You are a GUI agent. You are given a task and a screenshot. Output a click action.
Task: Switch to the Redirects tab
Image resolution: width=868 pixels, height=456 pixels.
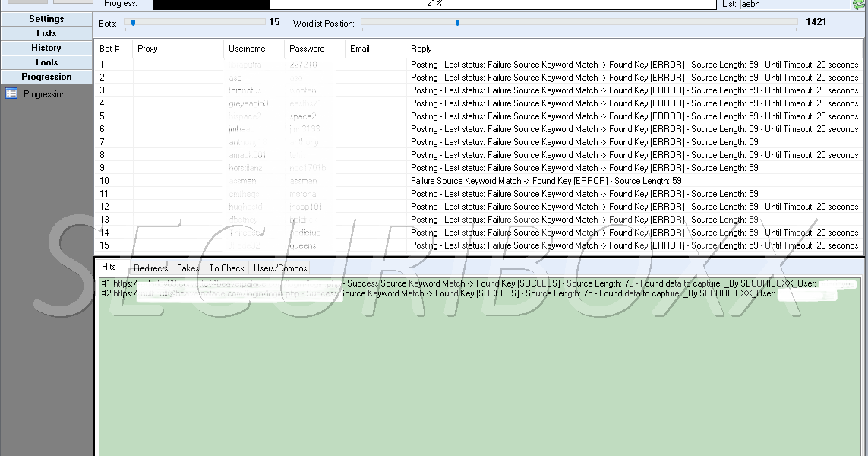point(150,268)
